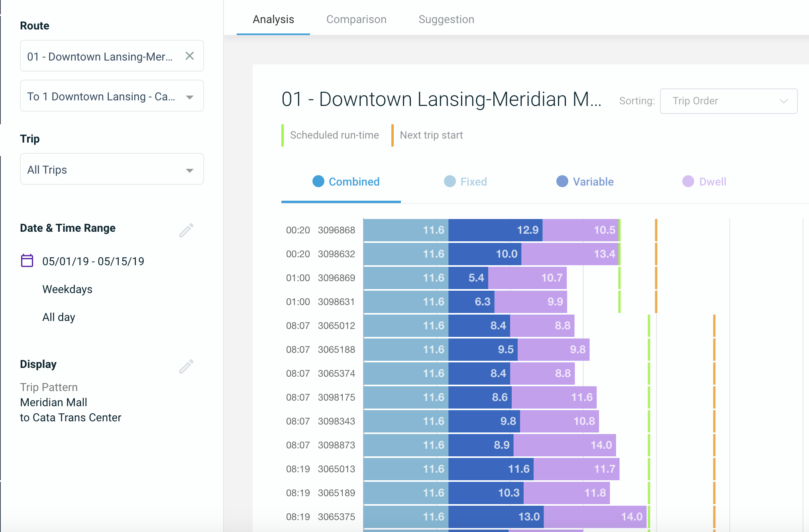This screenshot has height=532, width=809.
Task: Click the Dwell purple circle icon
Action: (x=688, y=182)
